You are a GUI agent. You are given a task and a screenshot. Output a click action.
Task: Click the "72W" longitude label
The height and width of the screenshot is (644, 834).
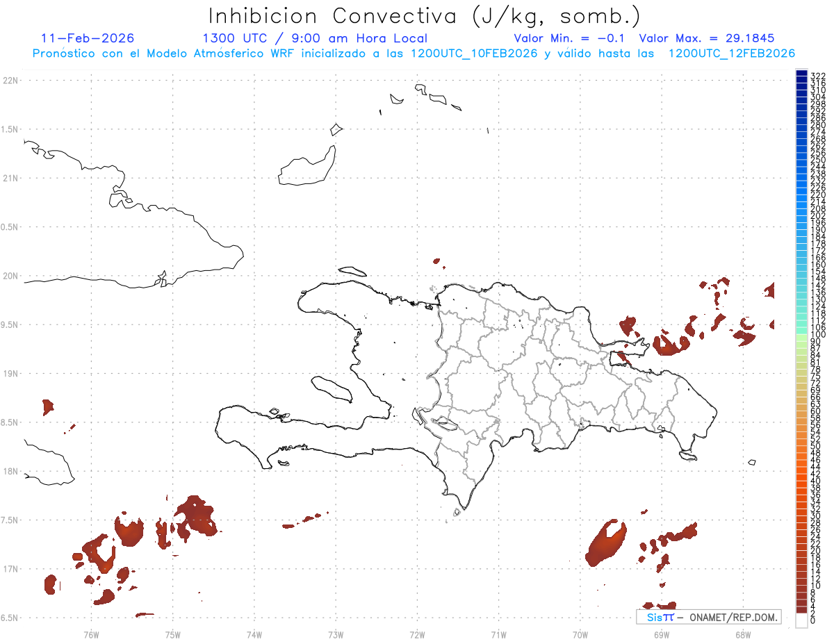click(x=417, y=634)
